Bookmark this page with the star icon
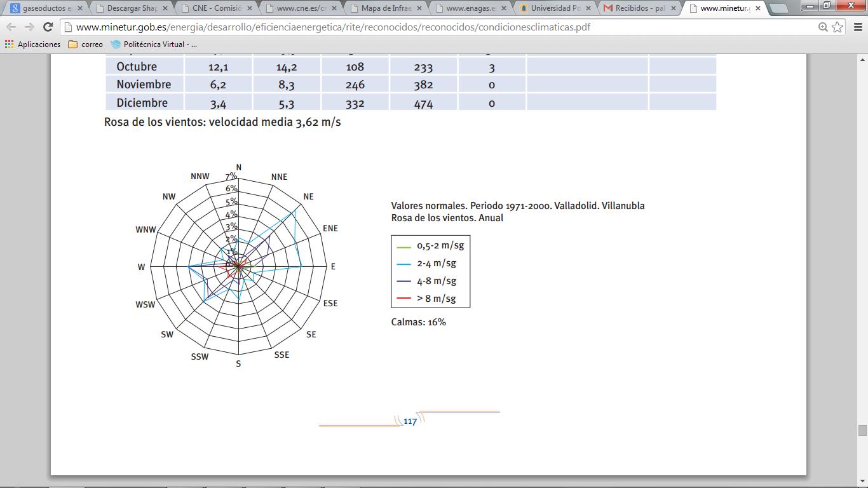 [837, 27]
